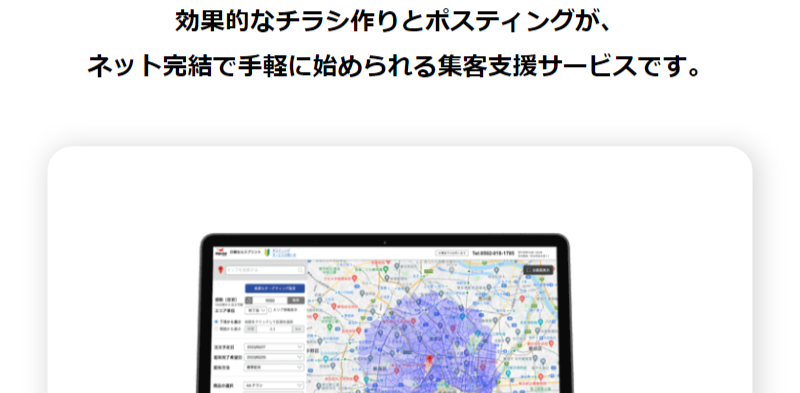
Task: Click the calculator icon left of the 1000 quantity field
Action: pos(248,301)
